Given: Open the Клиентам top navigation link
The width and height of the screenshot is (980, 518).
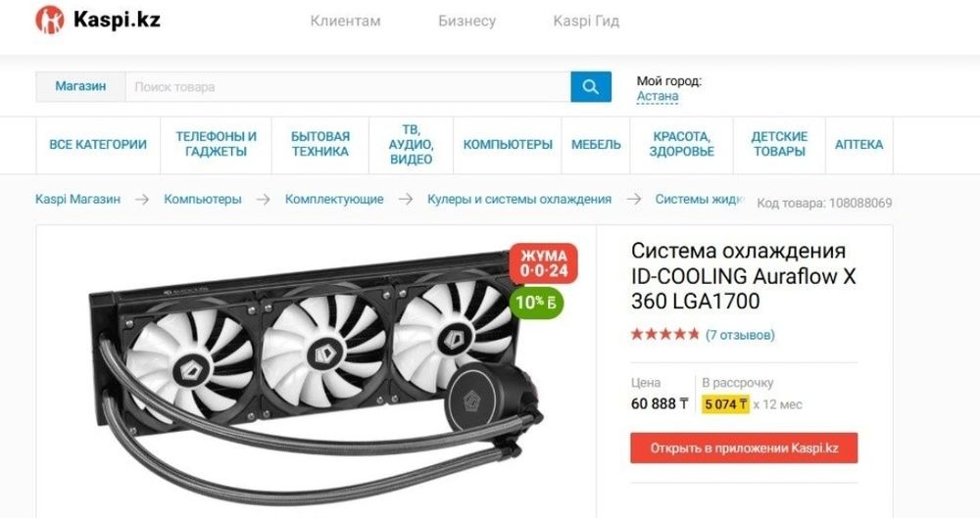Looking at the screenshot, I should pos(346,21).
